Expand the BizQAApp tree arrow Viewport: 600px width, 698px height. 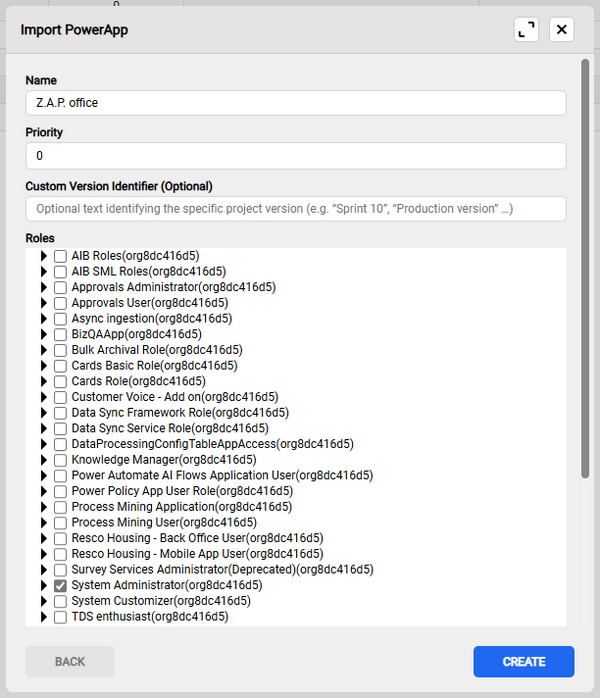44,334
